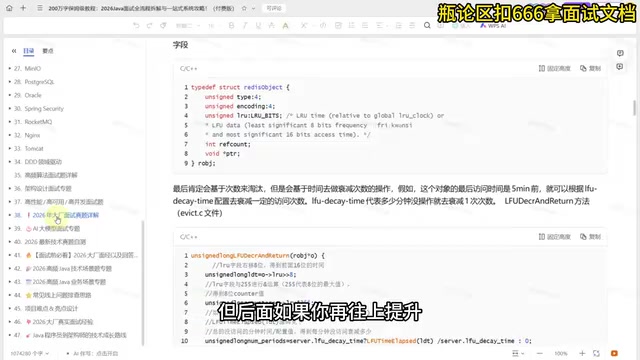Create a new document with plus icon
The width and height of the screenshot is (640, 360).
(23, 8)
